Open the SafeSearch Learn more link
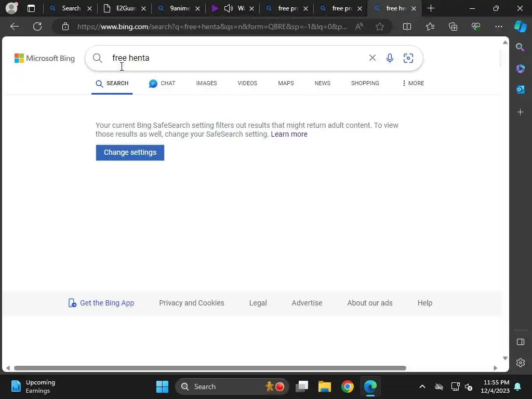This screenshot has width=532, height=399. [289, 134]
